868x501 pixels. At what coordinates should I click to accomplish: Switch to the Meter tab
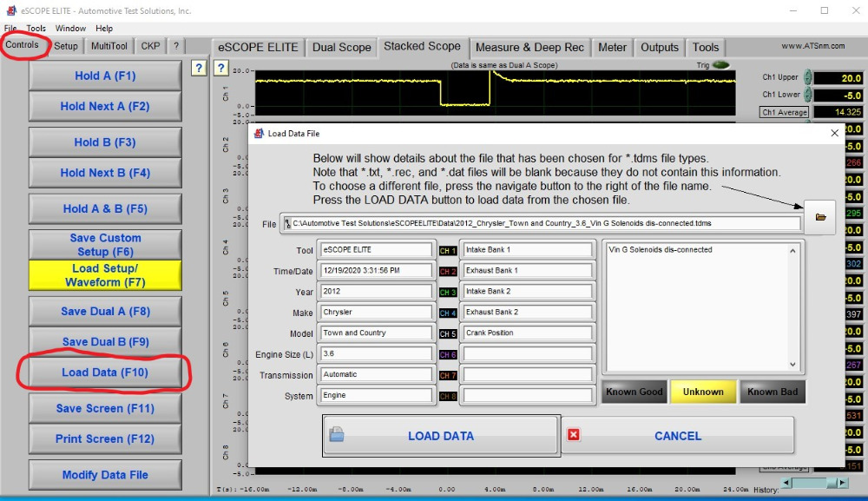tap(612, 47)
